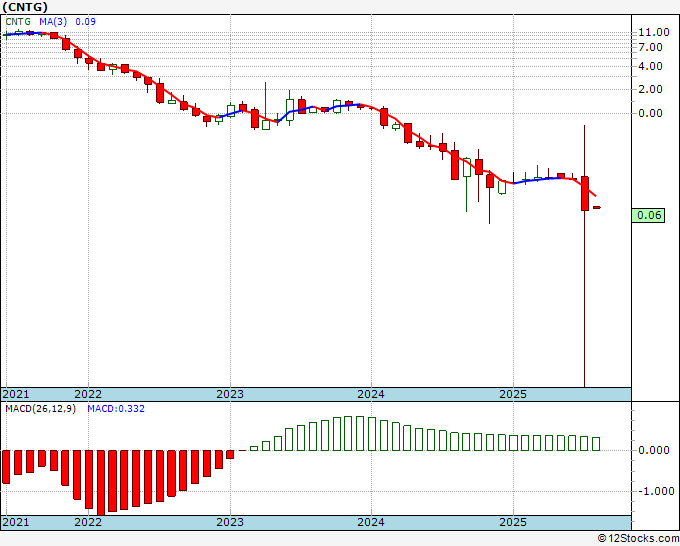Click the MACD 0.000 axis label

tap(654, 450)
